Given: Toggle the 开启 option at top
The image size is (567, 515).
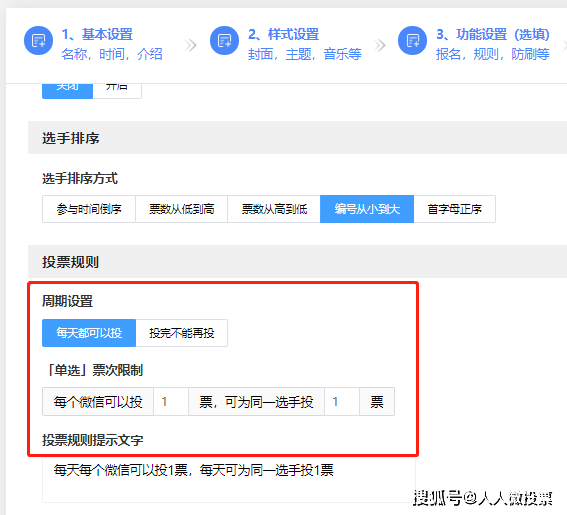Looking at the screenshot, I should [117, 90].
